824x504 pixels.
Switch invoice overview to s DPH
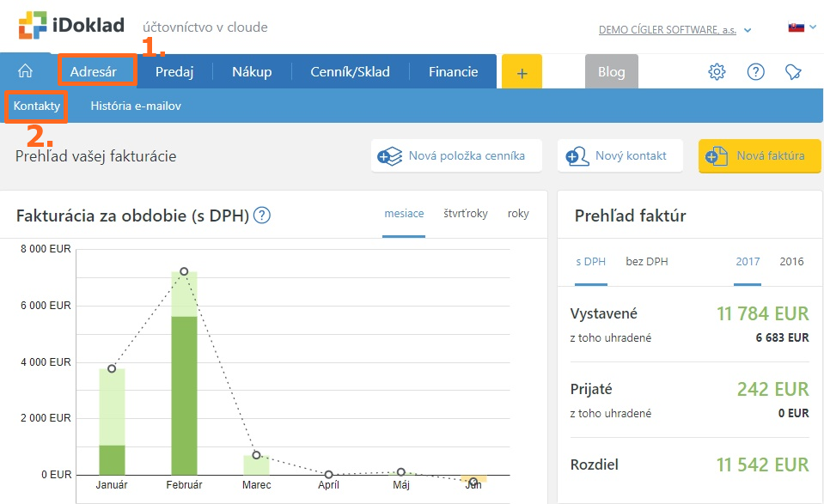(x=590, y=261)
